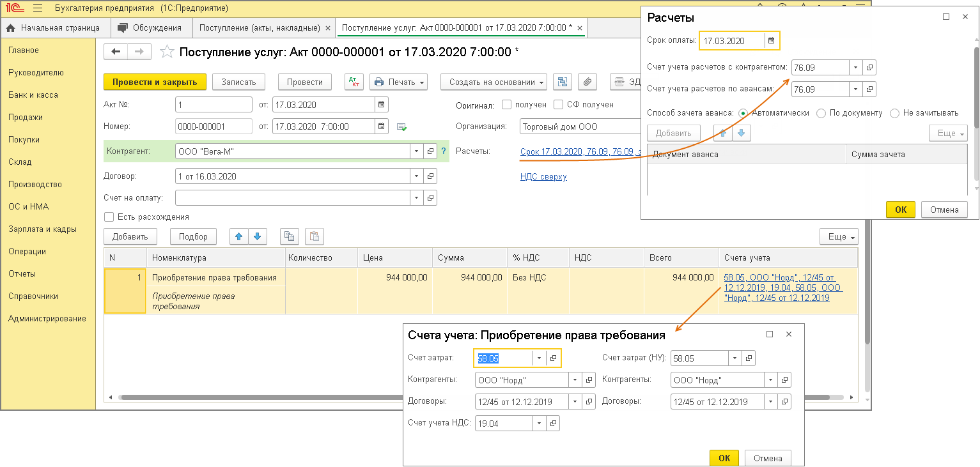This screenshot has width=980, height=467.
Task: Paste rows icon in table toolbar
Action: point(314,236)
